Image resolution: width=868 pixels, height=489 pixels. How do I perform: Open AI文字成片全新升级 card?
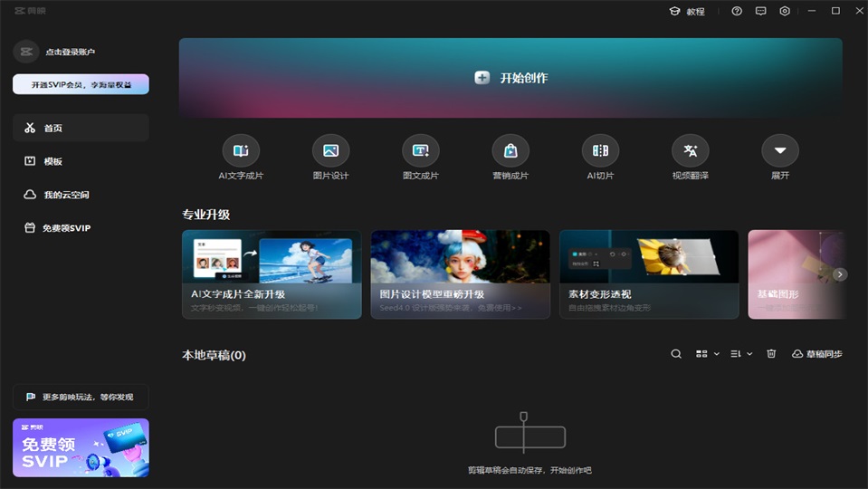coord(272,274)
